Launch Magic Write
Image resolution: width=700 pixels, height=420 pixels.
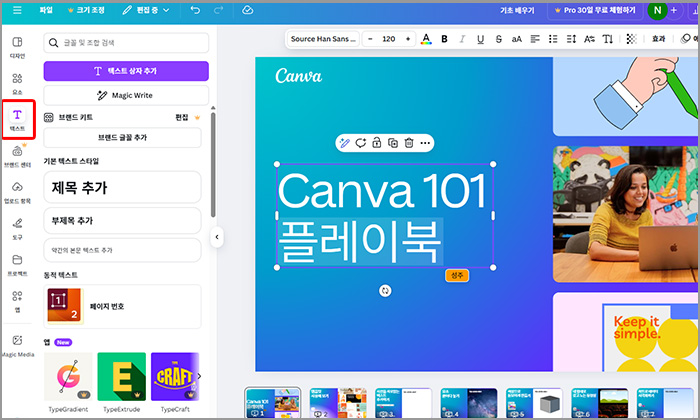click(x=126, y=95)
